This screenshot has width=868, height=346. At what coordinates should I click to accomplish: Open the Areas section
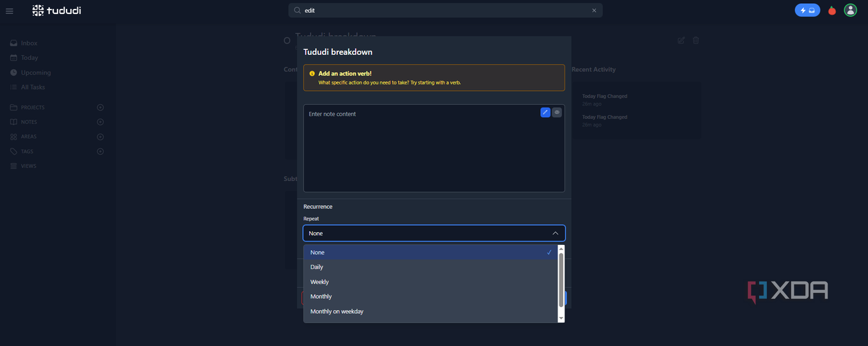pyautogui.click(x=29, y=137)
